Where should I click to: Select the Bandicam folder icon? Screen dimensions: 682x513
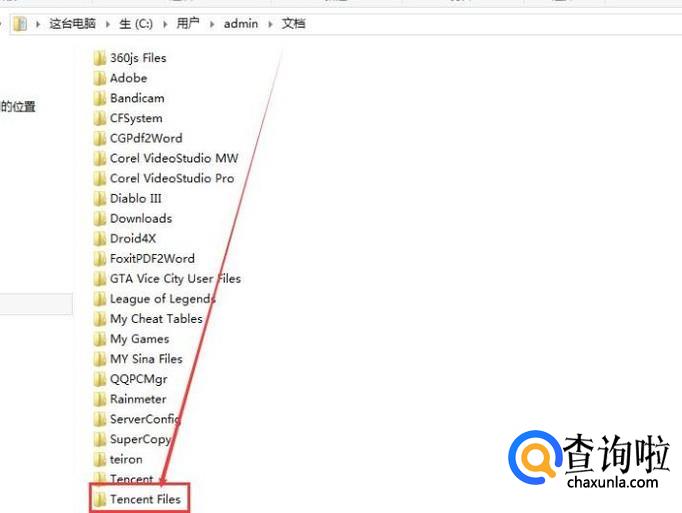tap(100, 98)
